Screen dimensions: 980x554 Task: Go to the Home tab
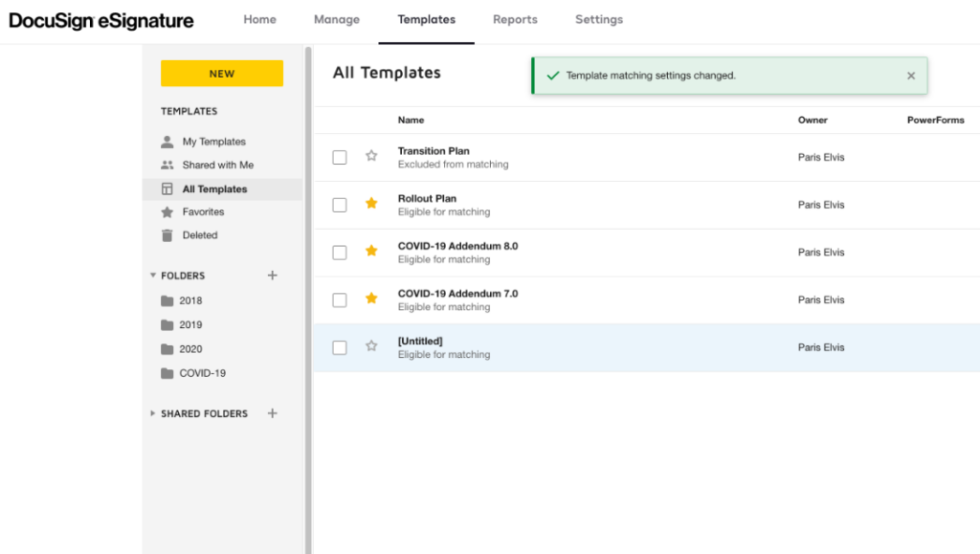point(260,19)
